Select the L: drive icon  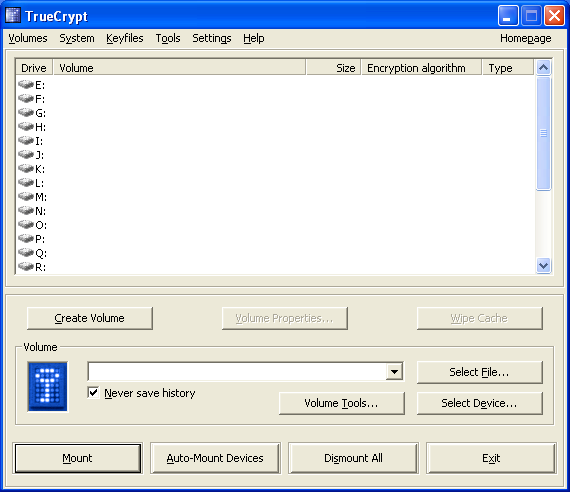pos(26,182)
